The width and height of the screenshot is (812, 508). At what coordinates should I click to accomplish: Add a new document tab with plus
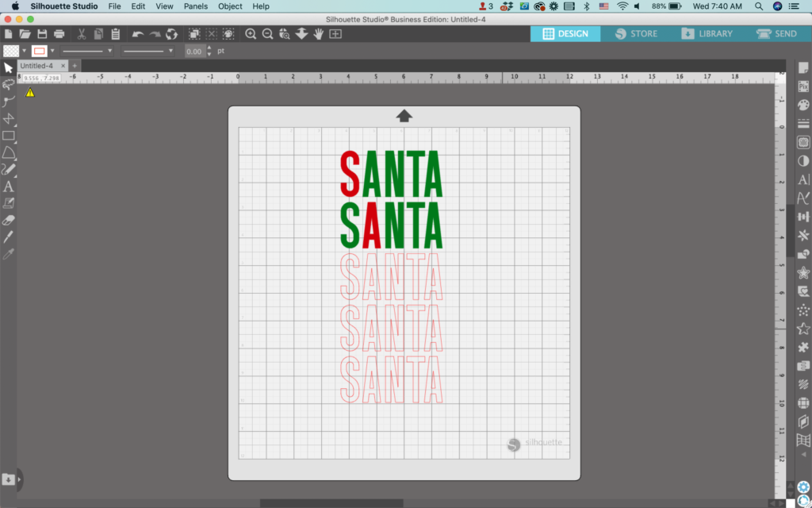(75, 66)
